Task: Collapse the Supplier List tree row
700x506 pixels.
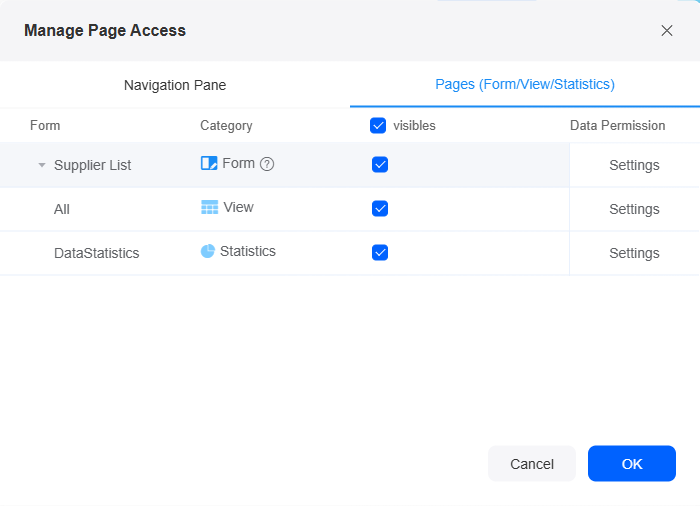Action: pyautogui.click(x=42, y=165)
